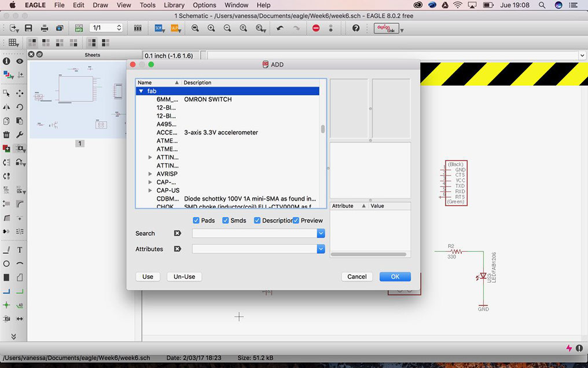Viewport: 588px width, 368px height.
Task: Select the Text tool icon
Action: [20, 250]
